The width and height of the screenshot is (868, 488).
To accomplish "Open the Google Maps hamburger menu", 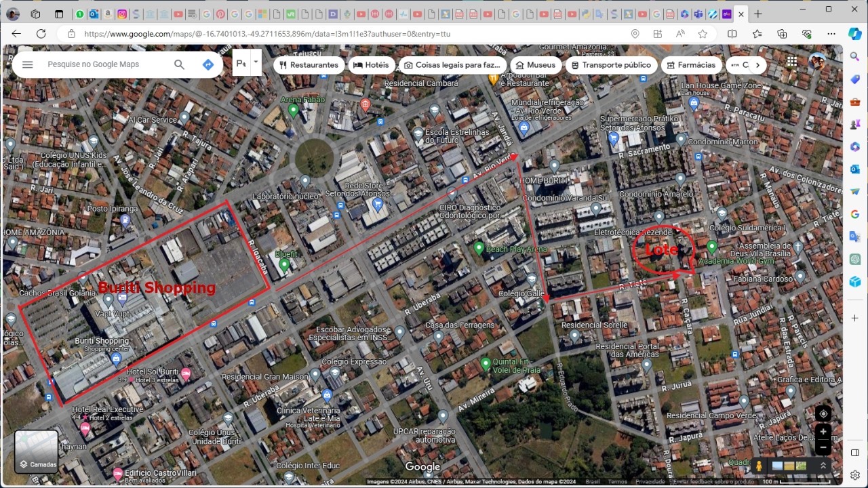I will 27,64.
